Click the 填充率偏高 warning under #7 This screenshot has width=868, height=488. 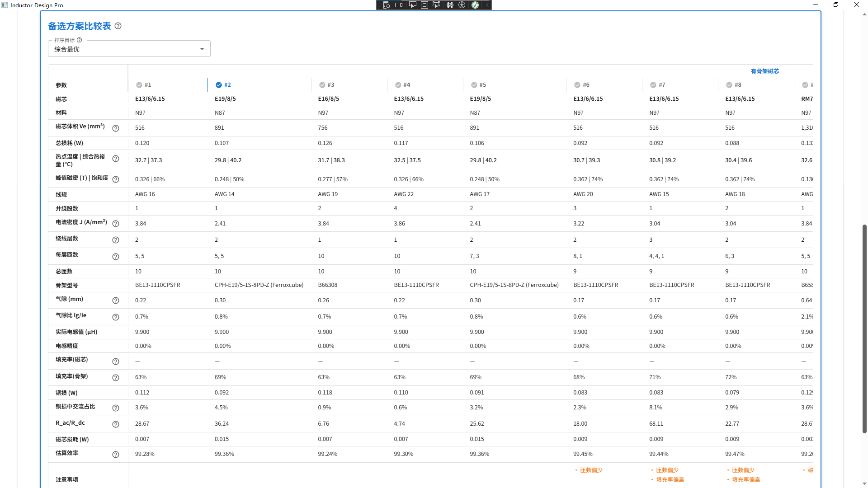point(670,480)
